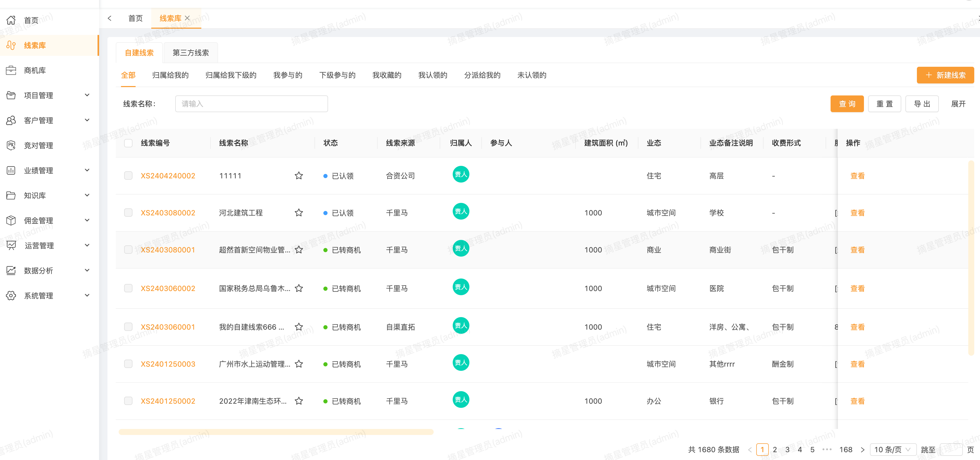Screen dimensions: 980x460
Task: Click the vertical table scrollbar
Action: point(971,258)
